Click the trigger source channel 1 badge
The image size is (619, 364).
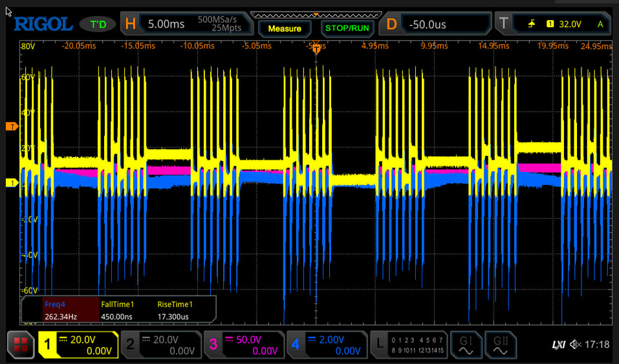click(550, 24)
